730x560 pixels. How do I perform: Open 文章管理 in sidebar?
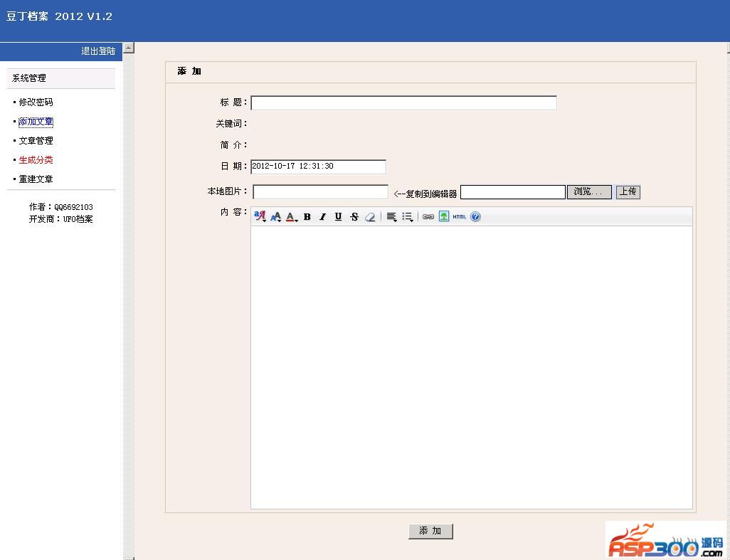[x=36, y=141]
